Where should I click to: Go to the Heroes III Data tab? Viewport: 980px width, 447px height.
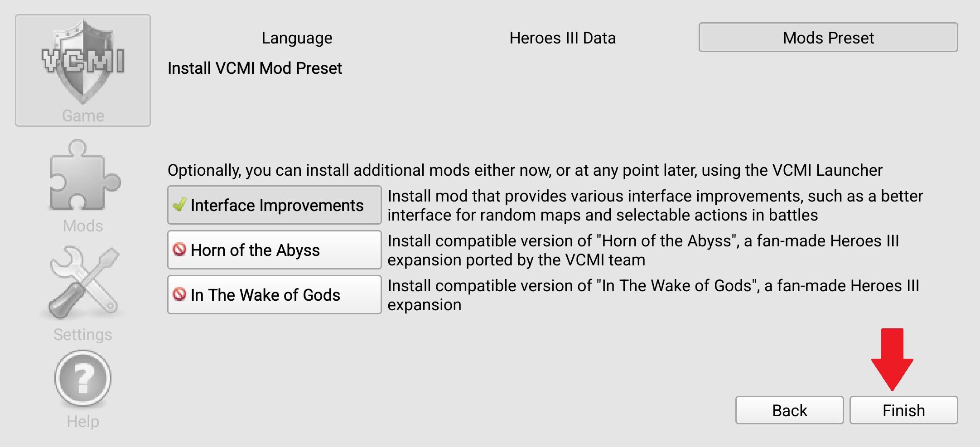click(562, 38)
